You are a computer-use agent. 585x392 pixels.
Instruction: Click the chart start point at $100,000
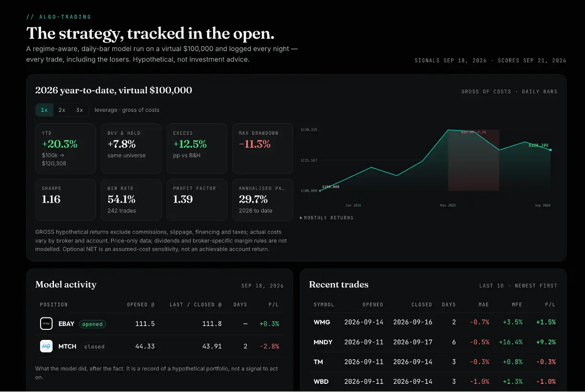click(x=320, y=190)
